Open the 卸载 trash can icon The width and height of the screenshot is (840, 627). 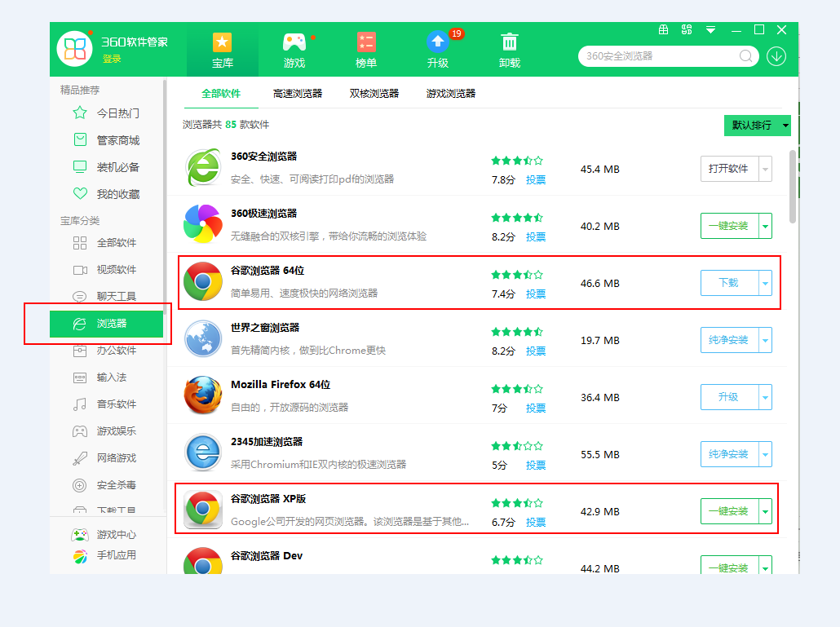coord(510,42)
